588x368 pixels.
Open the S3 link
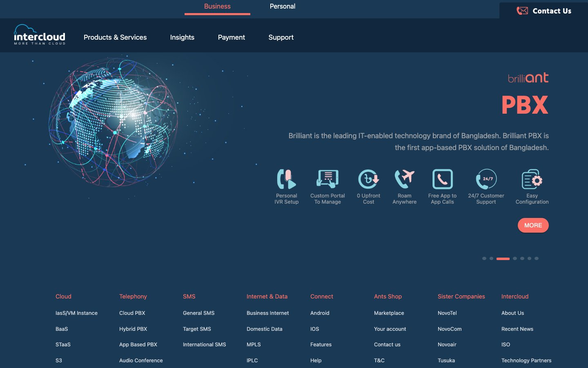click(59, 361)
